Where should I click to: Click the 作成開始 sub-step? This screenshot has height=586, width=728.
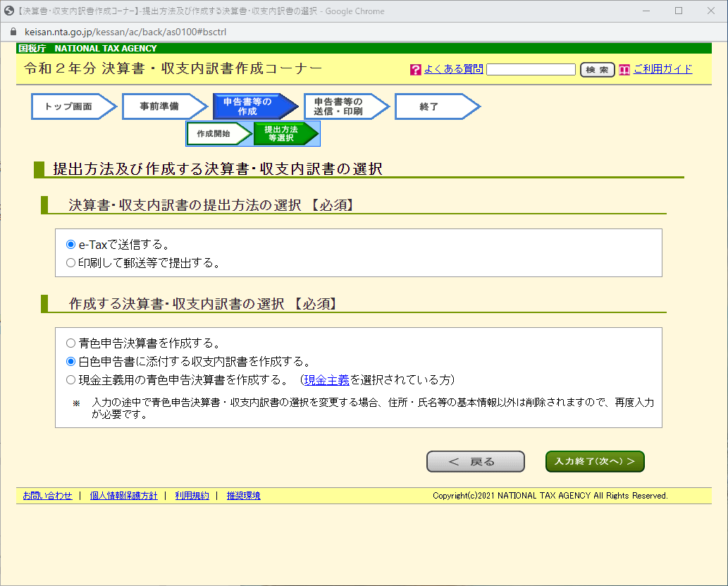click(x=219, y=134)
